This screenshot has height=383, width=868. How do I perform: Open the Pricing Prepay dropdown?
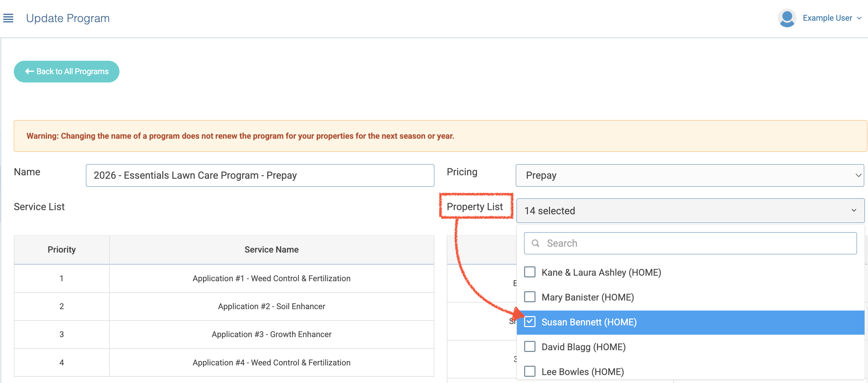click(689, 175)
